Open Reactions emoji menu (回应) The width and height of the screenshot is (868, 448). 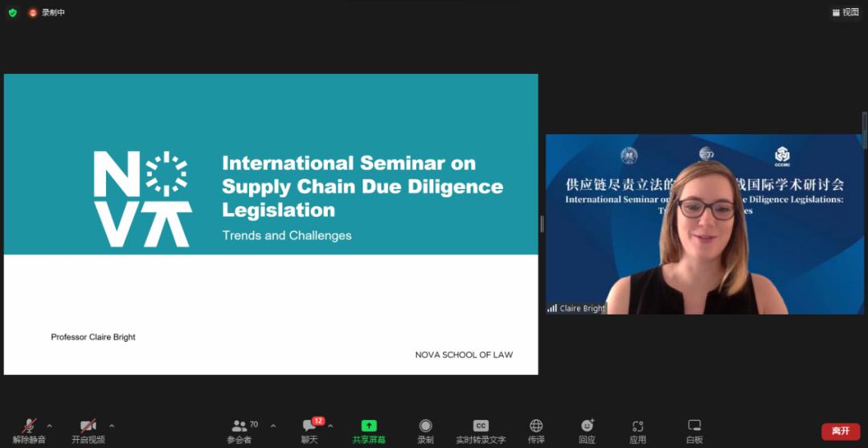coord(587,430)
